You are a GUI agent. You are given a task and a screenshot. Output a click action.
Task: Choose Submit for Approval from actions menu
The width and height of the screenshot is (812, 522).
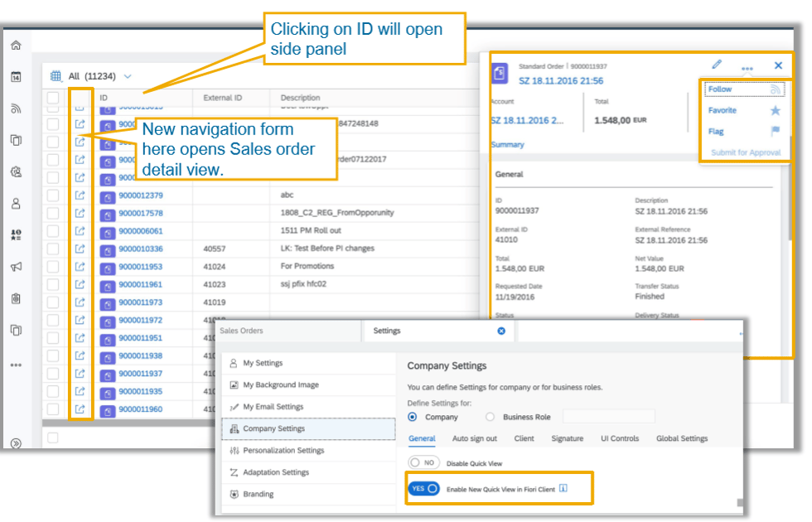tap(746, 152)
